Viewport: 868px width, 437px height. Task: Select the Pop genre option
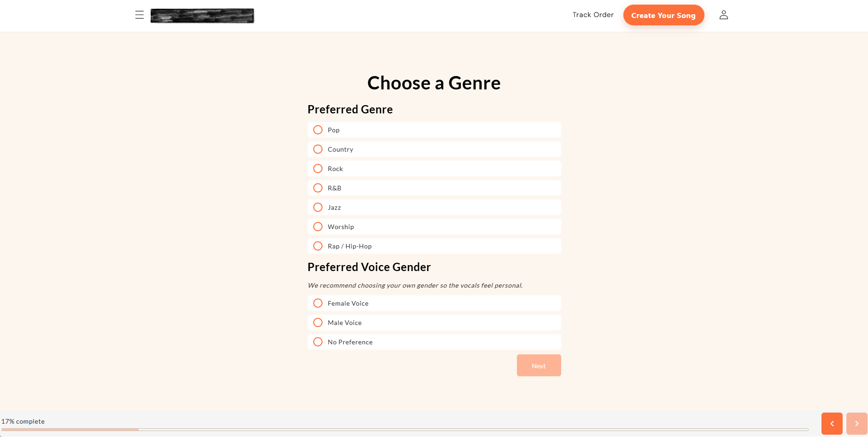(x=318, y=130)
